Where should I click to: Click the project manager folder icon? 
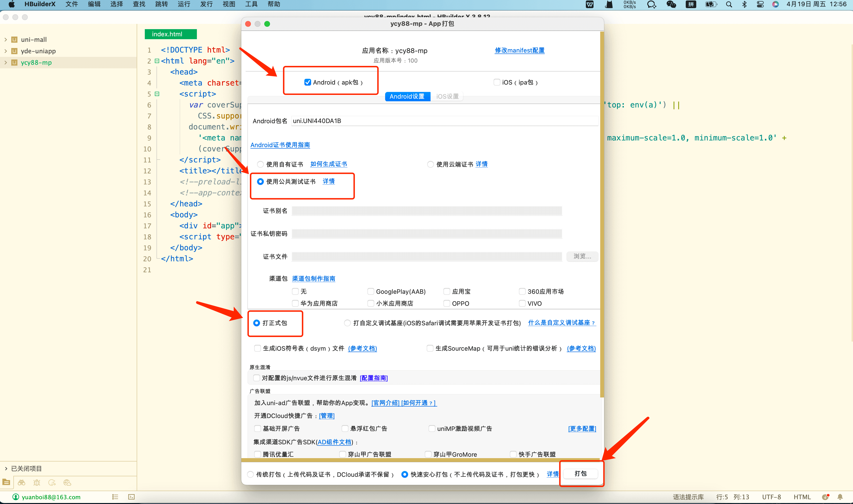coord(6,482)
